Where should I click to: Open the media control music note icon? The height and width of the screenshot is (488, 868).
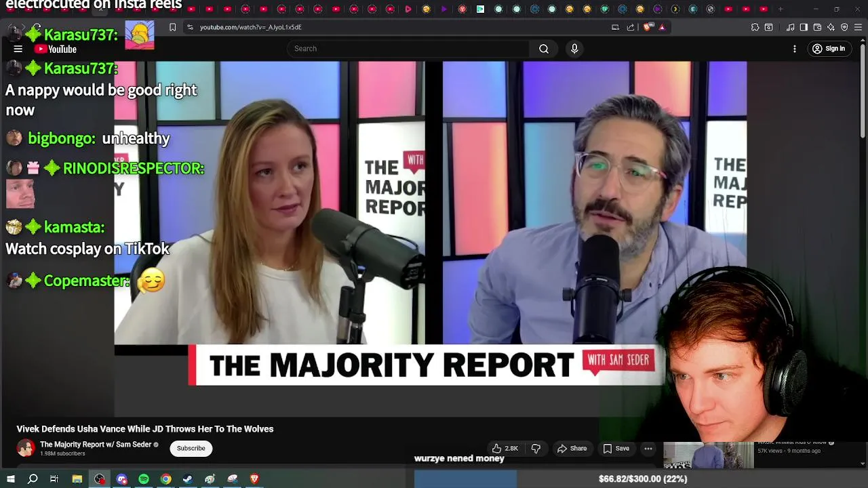(790, 27)
